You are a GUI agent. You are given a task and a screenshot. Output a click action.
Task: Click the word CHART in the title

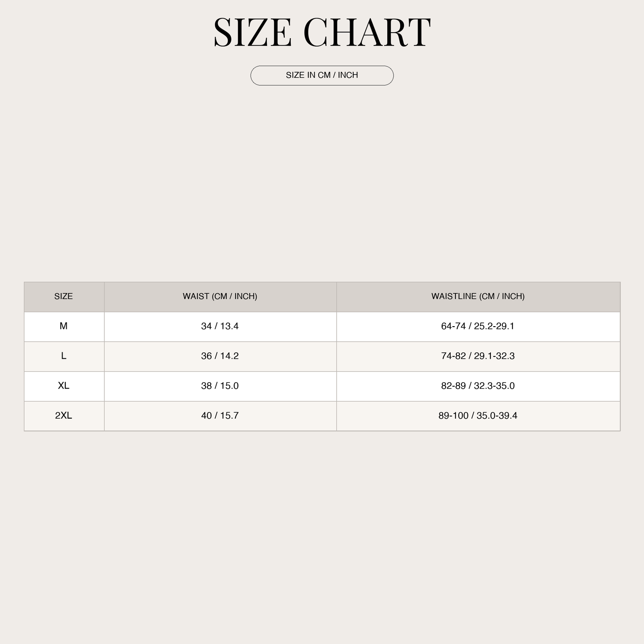click(367, 32)
